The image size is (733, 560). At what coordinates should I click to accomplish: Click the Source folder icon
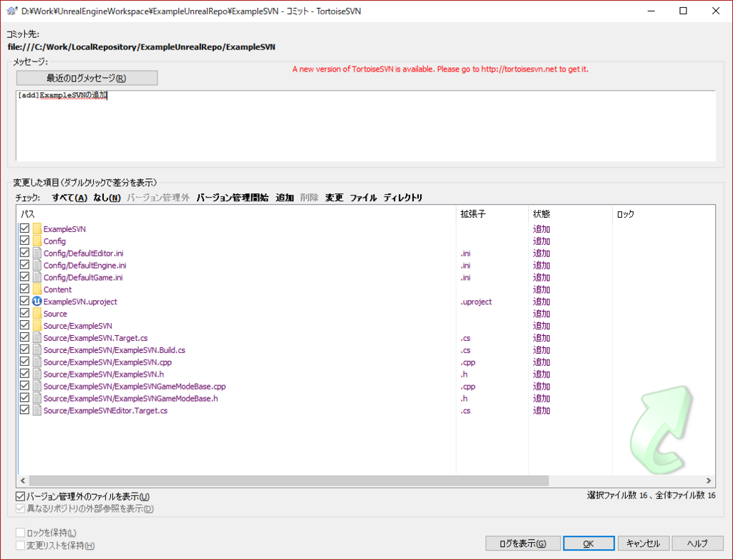(37, 314)
